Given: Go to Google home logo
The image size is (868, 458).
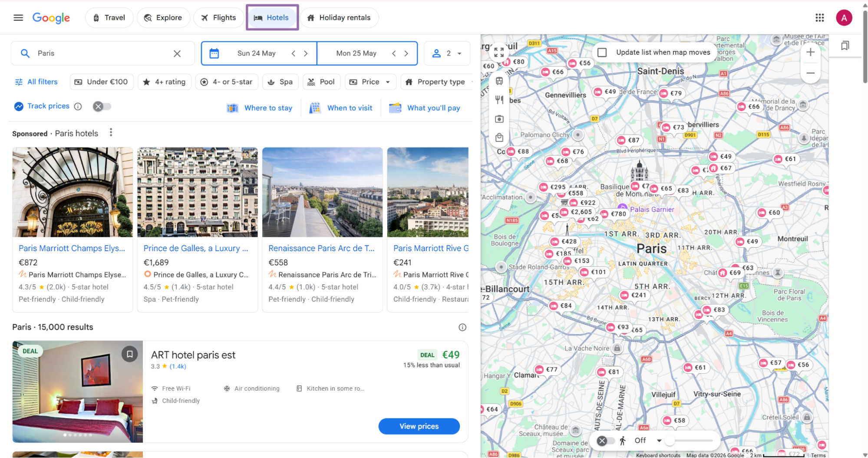Looking at the screenshot, I should 51,18.
